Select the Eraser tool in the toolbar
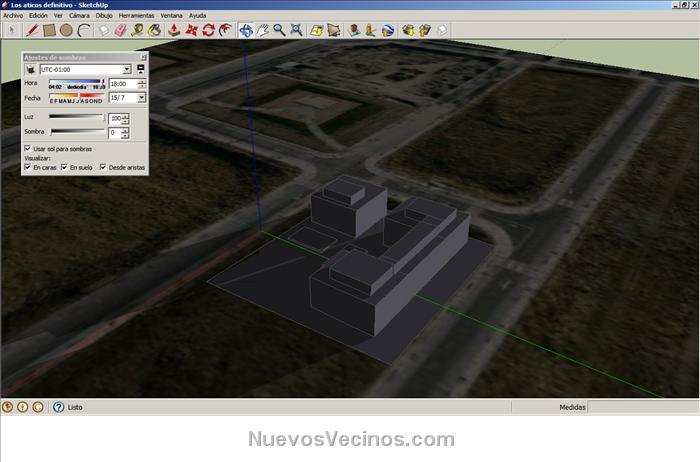The width and height of the screenshot is (700, 462). pos(120,30)
